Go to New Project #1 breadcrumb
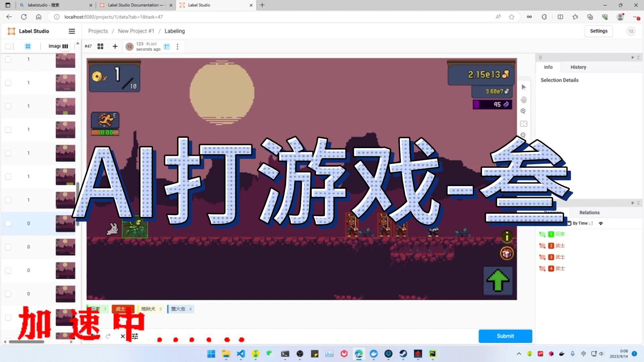 point(136,31)
